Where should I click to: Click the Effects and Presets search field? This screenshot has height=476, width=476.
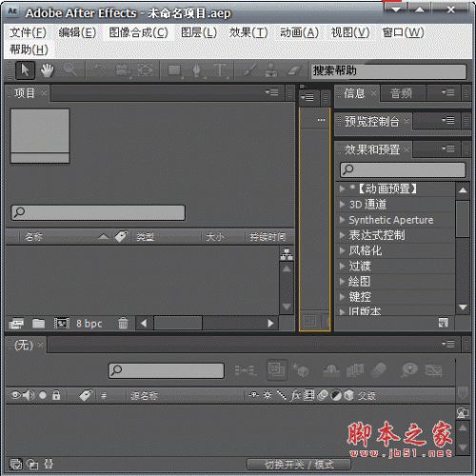403,169
